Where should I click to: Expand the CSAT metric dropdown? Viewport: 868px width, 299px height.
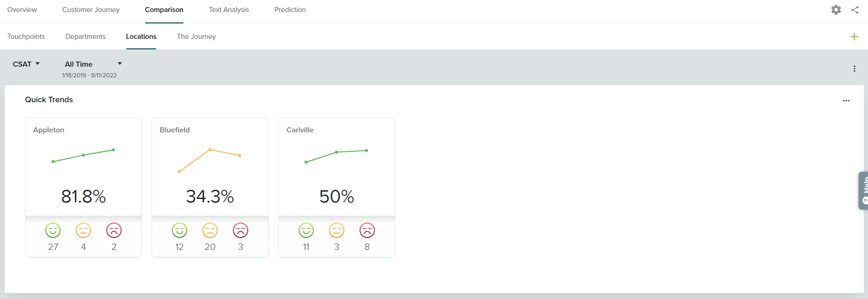(26, 64)
